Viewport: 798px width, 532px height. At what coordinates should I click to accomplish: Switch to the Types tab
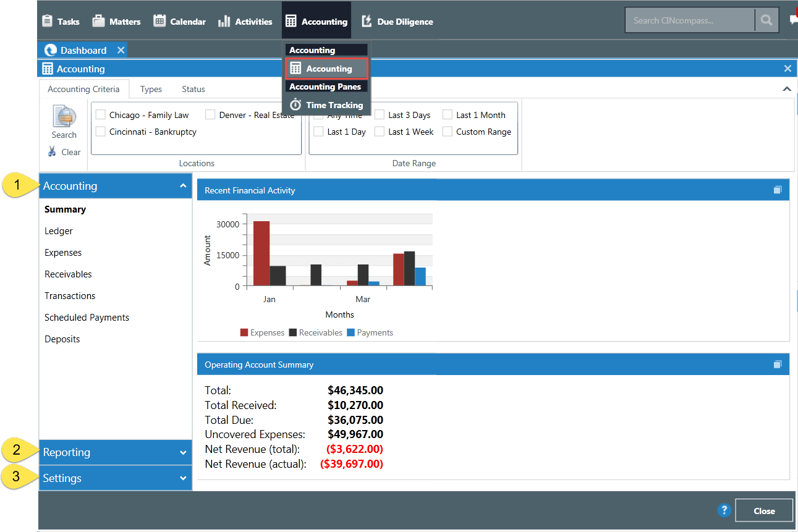tap(151, 88)
